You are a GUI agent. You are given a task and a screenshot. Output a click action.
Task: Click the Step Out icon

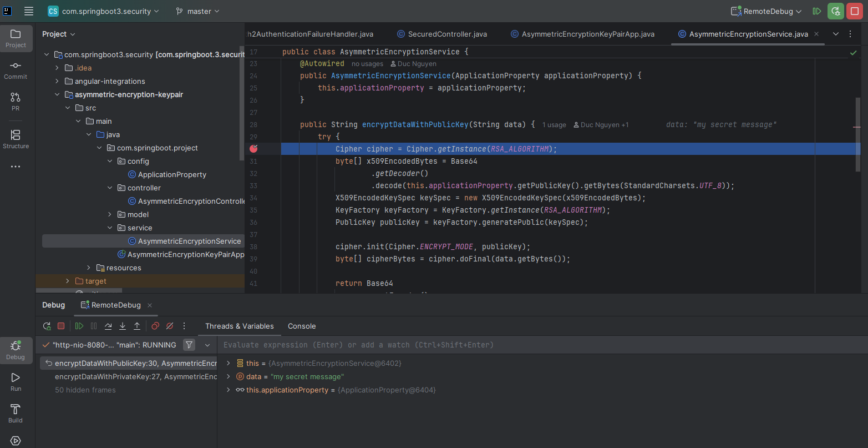tap(137, 326)
